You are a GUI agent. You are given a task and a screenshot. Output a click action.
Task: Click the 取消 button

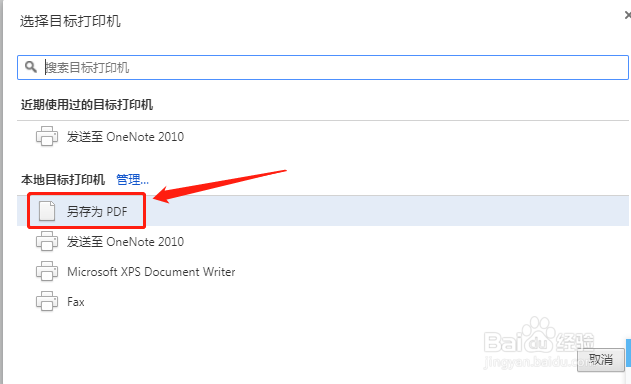601,359
